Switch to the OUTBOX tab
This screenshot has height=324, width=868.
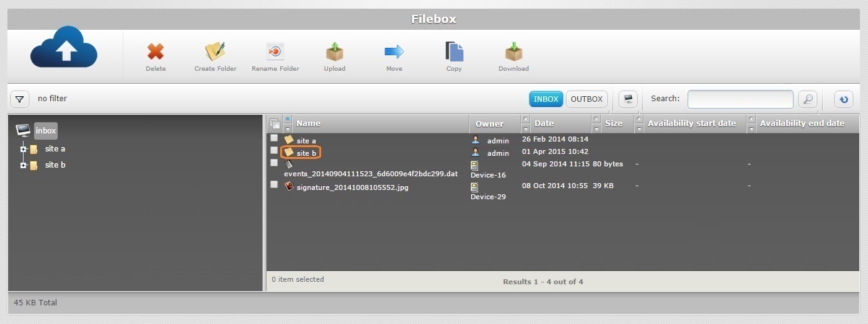[x=587, y=99]
